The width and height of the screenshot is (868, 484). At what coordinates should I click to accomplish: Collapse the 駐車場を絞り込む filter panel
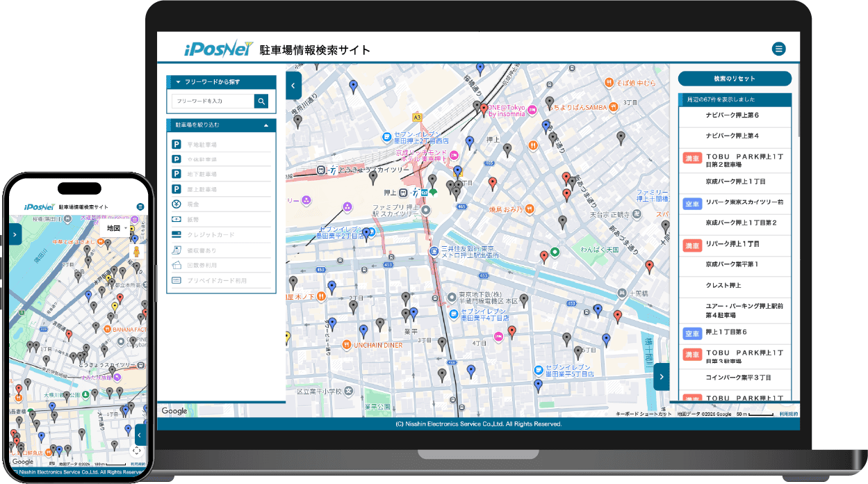[x=221, y=125]
